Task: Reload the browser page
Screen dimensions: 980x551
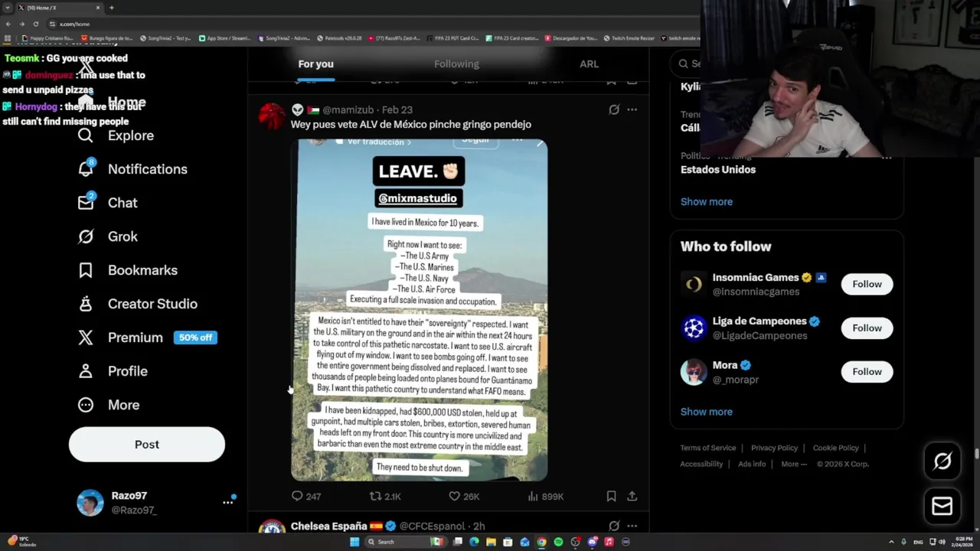Action: click(35, 24)
